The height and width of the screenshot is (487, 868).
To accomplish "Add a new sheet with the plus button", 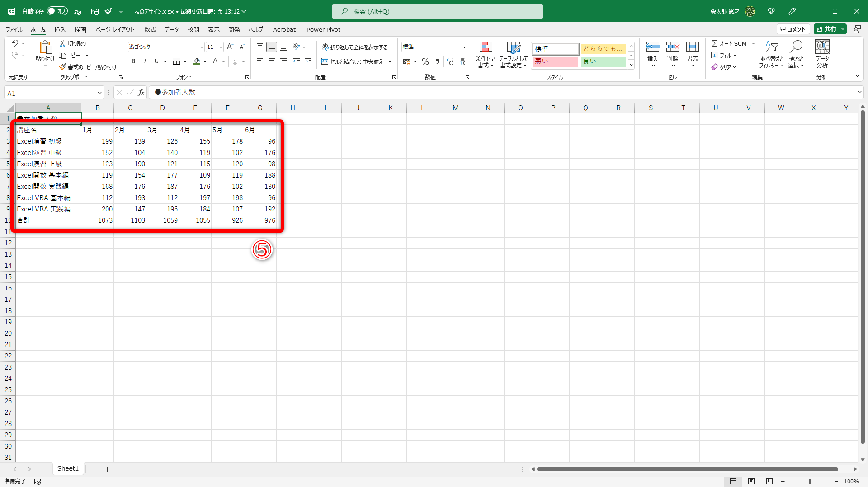I will tap(107, 469).
